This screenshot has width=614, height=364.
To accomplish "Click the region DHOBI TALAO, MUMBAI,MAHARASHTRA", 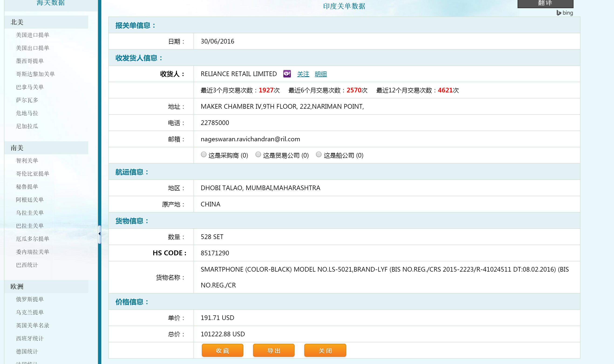I will (x=260, y=188).
